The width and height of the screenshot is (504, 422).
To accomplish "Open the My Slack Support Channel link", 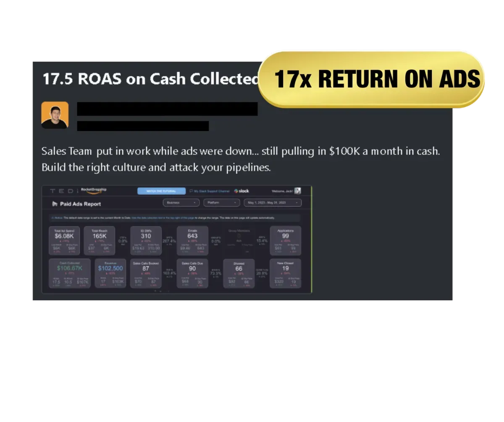I will point(212,191).
